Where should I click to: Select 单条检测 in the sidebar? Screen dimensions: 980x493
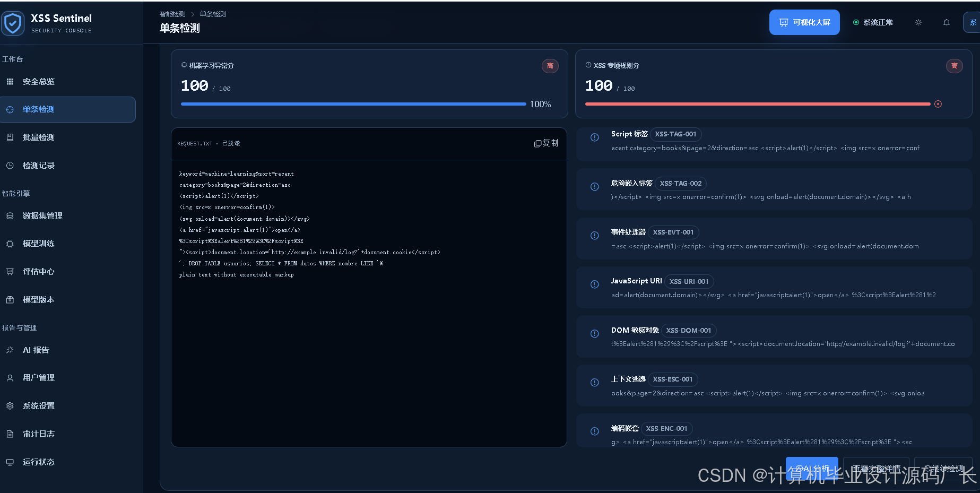pos(68,109)
